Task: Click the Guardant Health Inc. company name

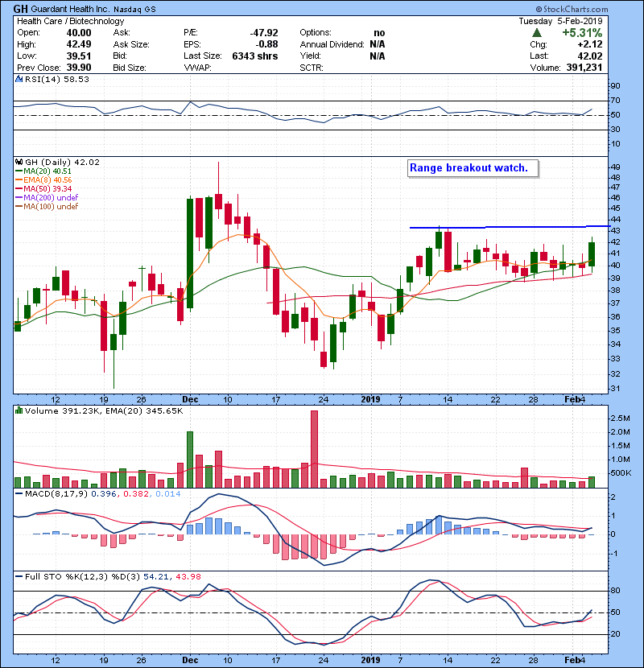Action: coord(71,9)
